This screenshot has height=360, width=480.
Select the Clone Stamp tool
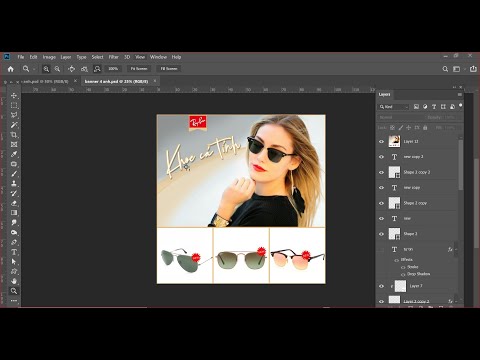[14, 183]
